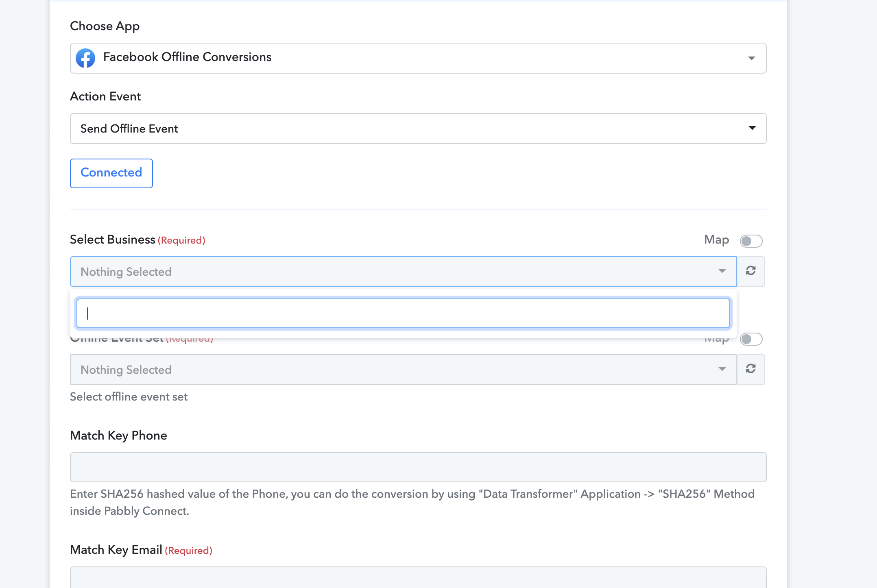
Task: Click the "Match Key Email" label
Action: (x=116, y=550)
